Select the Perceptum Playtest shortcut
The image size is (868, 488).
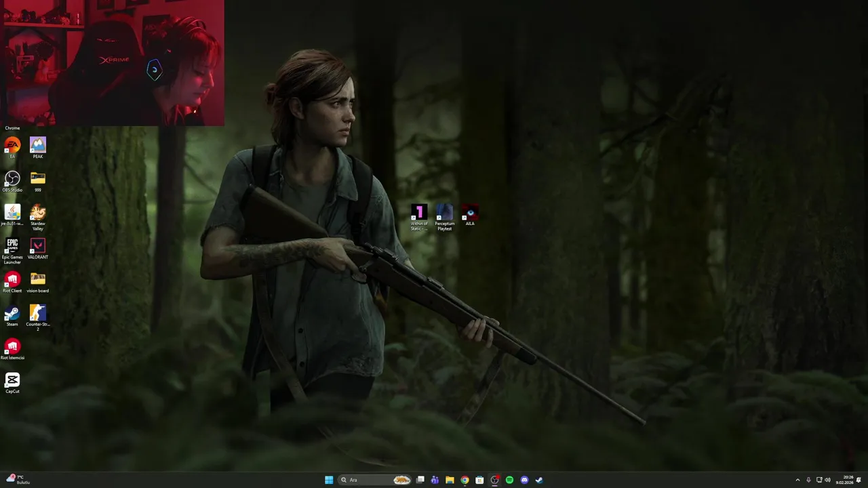point(445,218)
